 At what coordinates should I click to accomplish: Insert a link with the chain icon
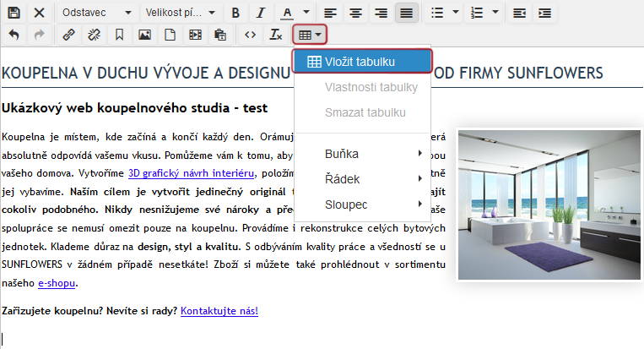[x=68, y=35]
